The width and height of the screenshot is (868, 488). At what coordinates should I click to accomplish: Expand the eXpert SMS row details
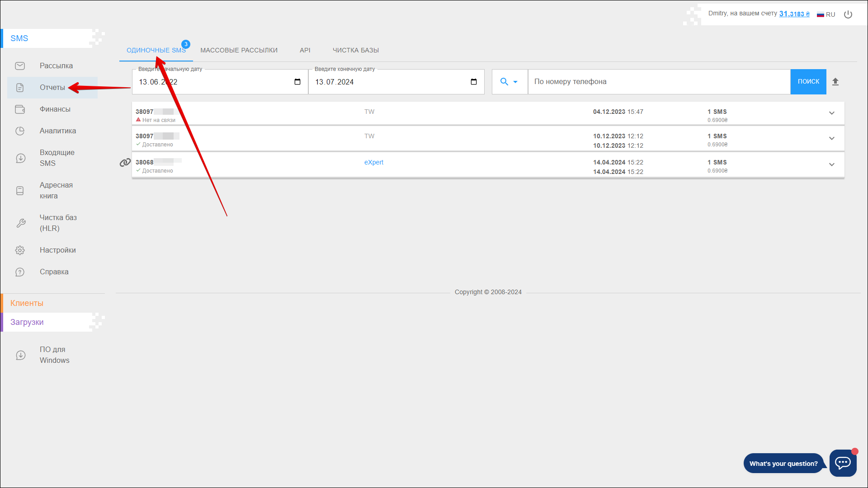(831, 164)
